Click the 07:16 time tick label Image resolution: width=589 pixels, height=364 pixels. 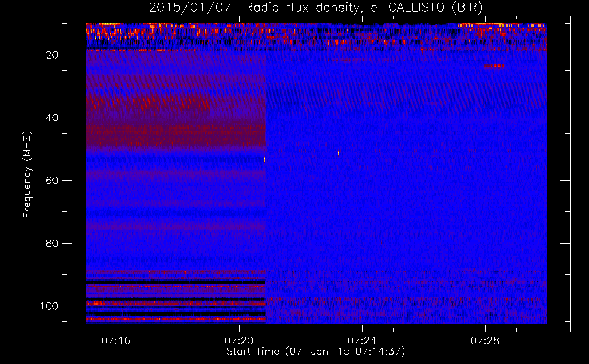click(x=116, y=341)
